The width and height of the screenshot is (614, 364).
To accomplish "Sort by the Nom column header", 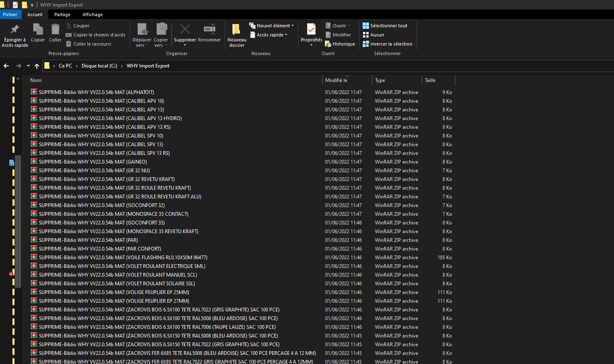I will click(x=172, y=80).
